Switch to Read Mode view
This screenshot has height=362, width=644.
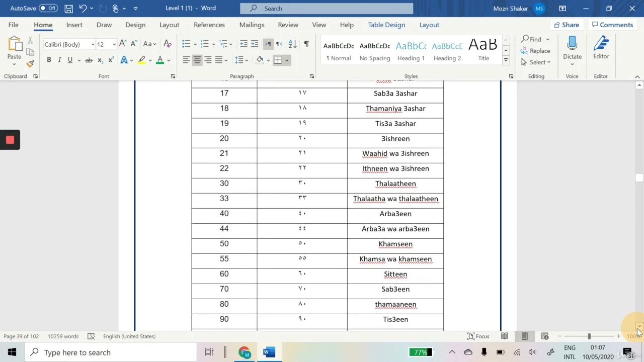pyautogui.click(x=504, y=336)
